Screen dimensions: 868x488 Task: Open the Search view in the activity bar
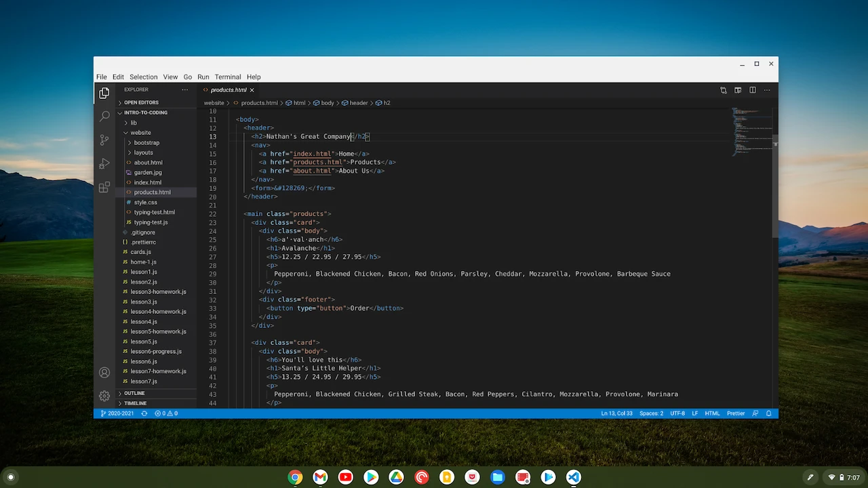(104, 117)
